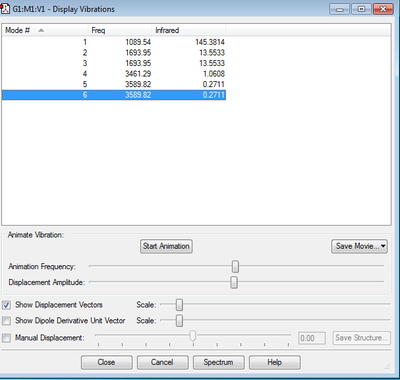
Task: Enable Show Dipole Derivative Unit Vector
Action: coord(6,321)
